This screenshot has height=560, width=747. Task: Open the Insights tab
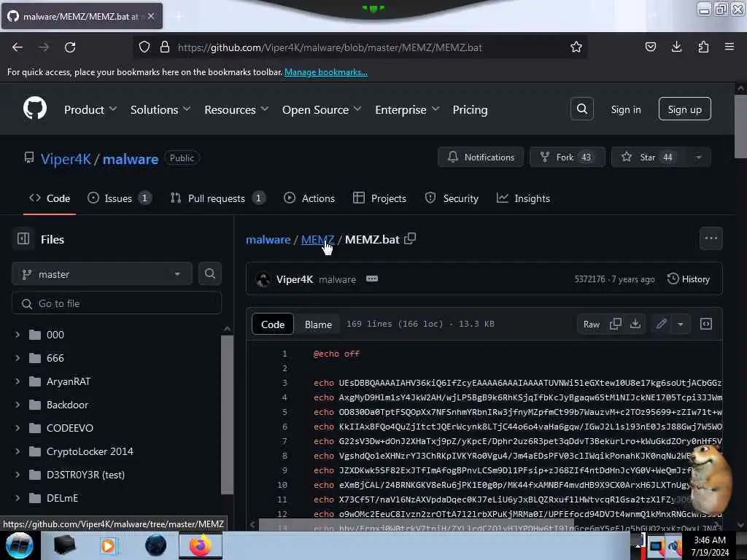tap(523, 198)
